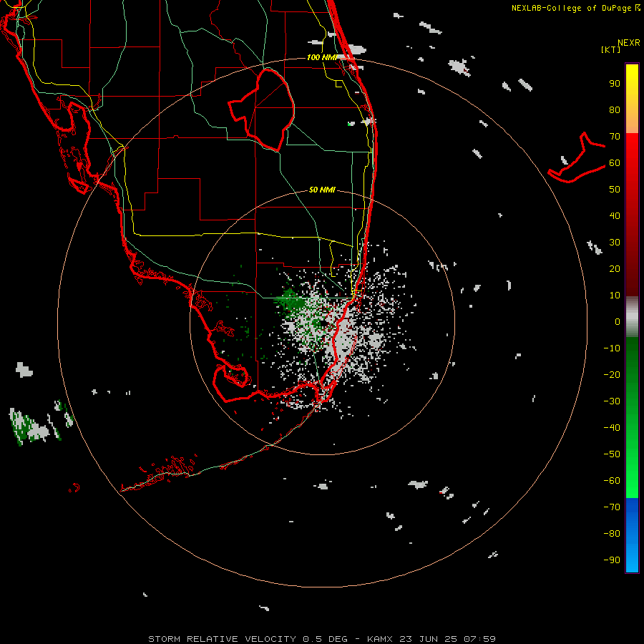Screen dimensions: 644x644
Task: Click the -40 value on the velocity scale
Action: coord(612,428)
